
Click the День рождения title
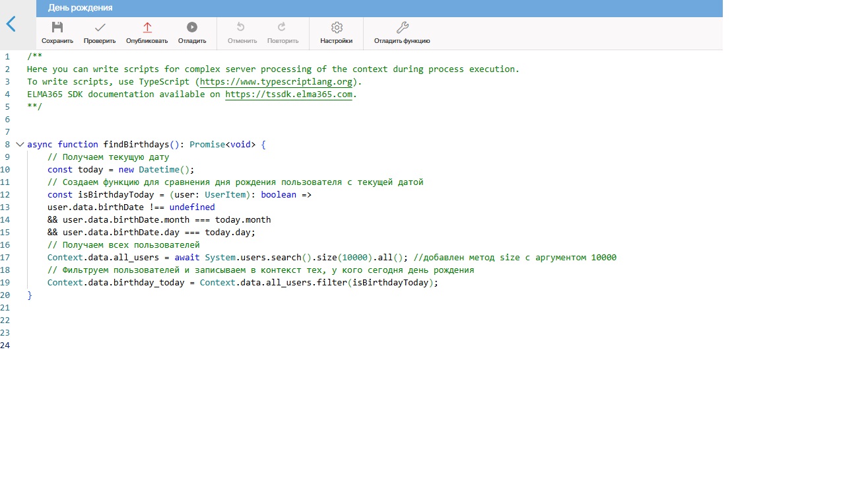80,8
